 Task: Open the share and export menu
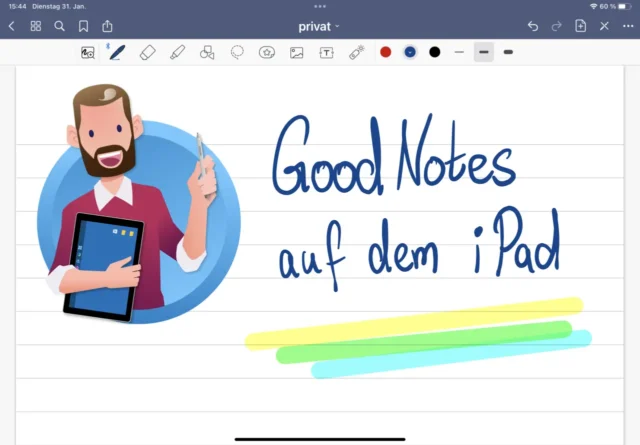[x=107, y=25]
